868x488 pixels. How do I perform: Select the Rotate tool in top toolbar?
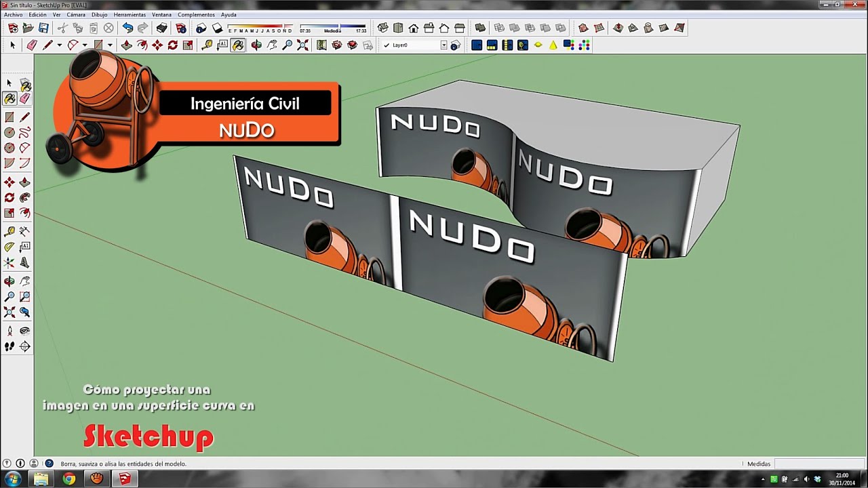(x=173, y=45)
